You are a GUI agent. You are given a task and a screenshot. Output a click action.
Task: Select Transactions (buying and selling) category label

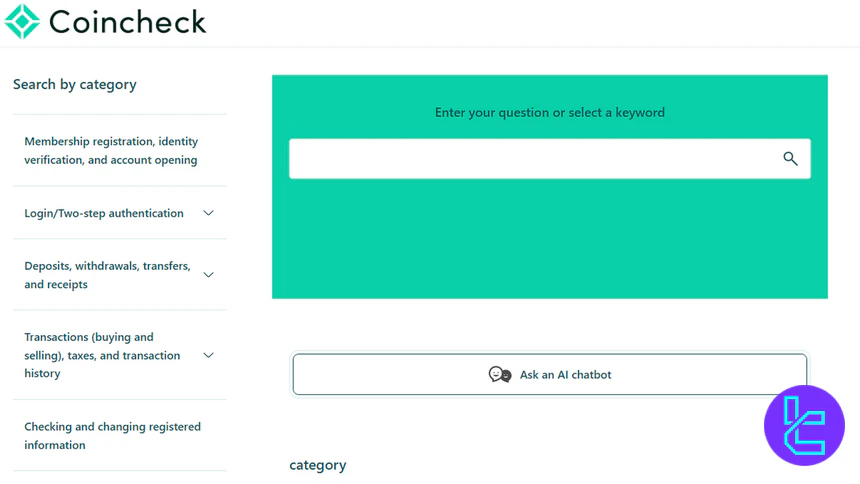click(102, 355)
